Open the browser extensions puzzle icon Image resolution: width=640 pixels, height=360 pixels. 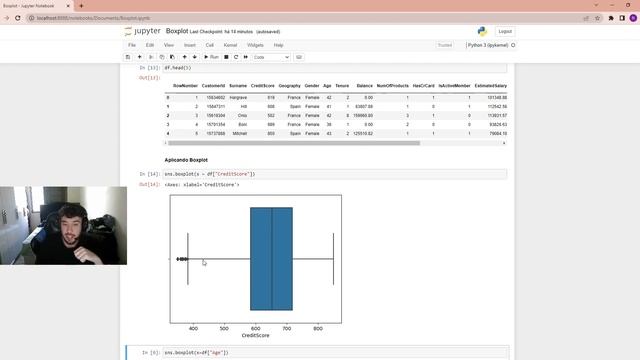click(x=611, y=18)
